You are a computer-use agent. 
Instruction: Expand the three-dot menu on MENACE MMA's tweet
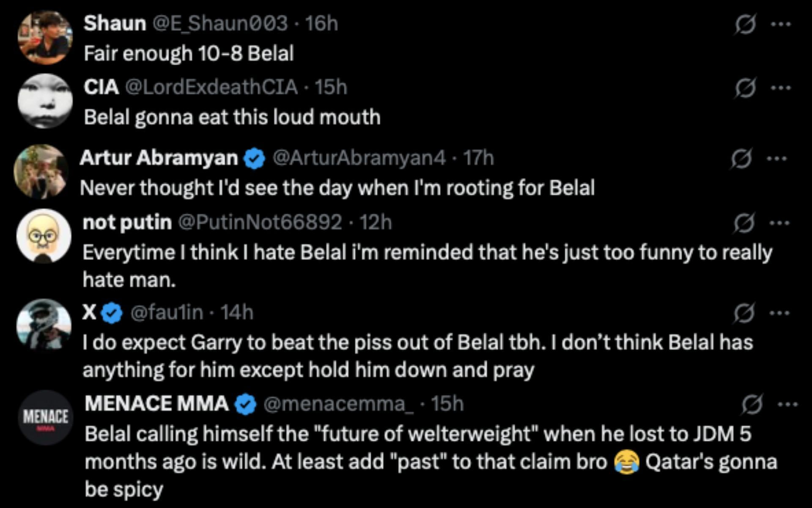788,405
